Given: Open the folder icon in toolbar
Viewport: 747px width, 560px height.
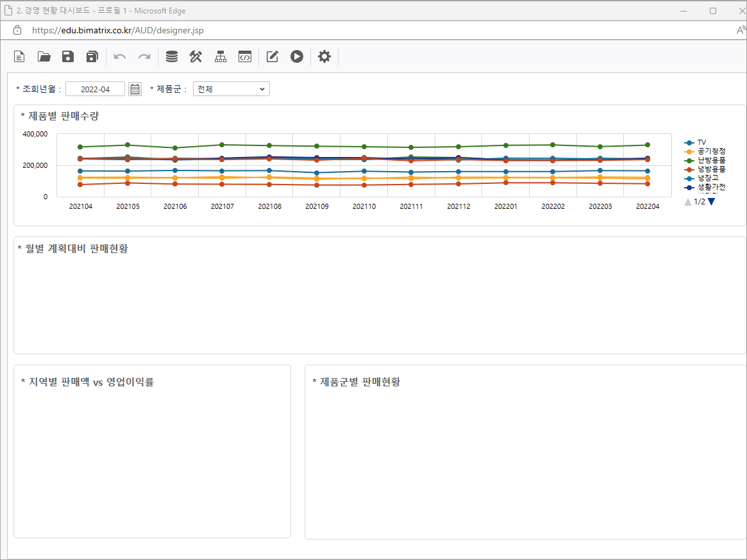Looking at the screenshot, I should point(44,56).
